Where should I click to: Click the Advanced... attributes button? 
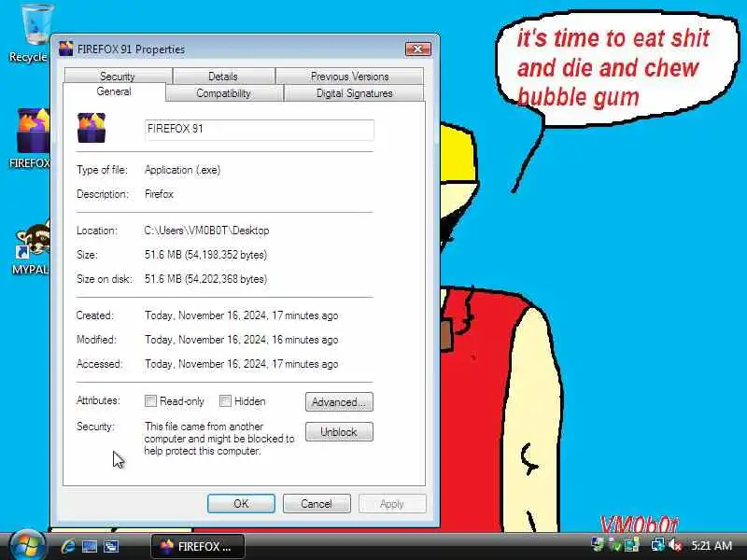point(339,402)
